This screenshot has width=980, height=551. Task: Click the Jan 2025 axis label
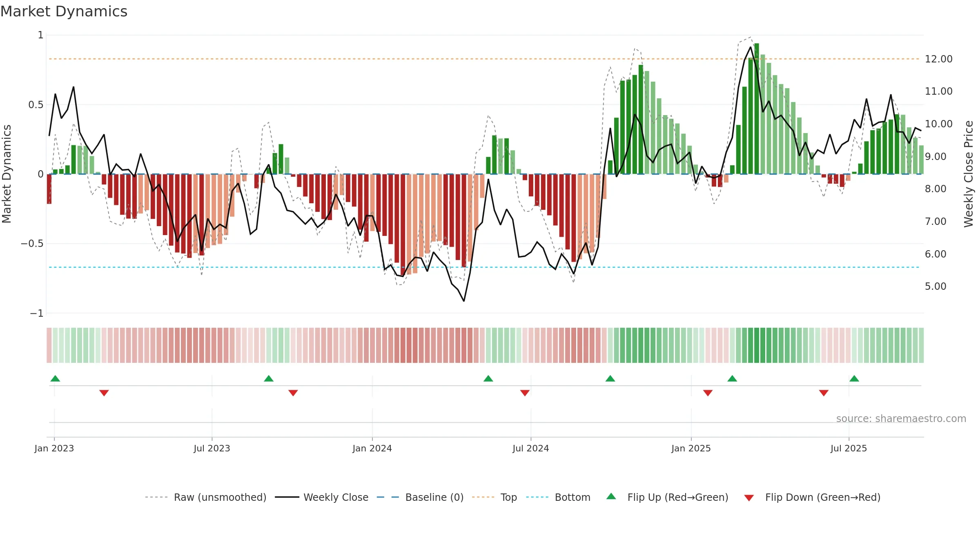(691, 448)
